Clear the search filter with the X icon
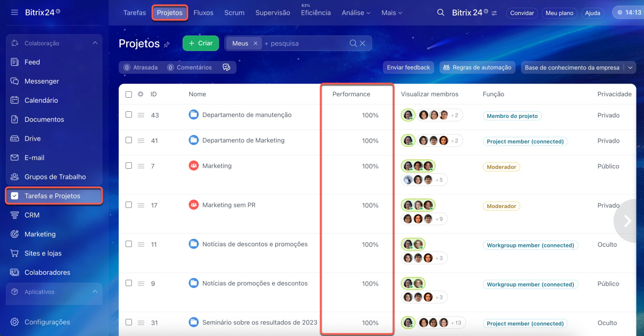The image size is (644, 336). (x=362, y=43)
